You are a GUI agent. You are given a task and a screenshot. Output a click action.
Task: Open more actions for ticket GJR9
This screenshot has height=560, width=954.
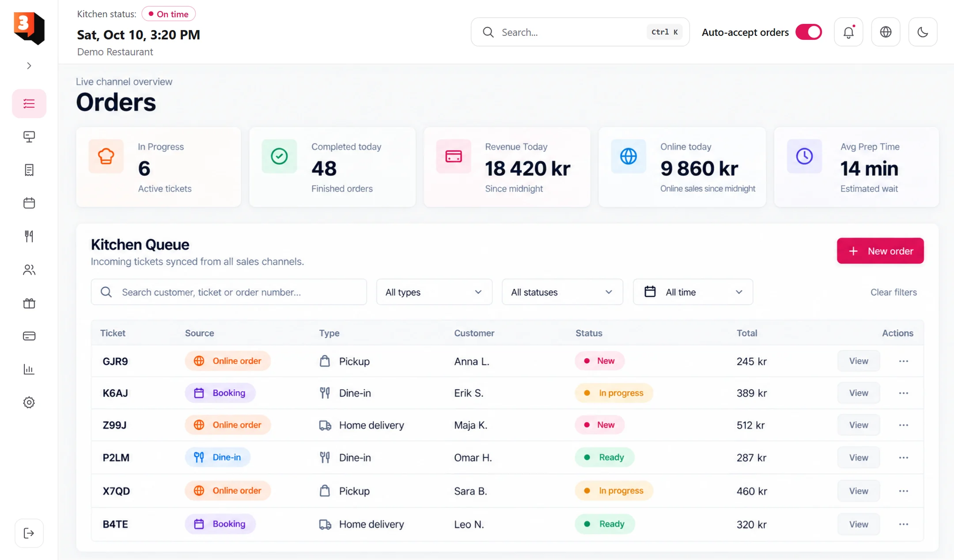tap(904, 361)
